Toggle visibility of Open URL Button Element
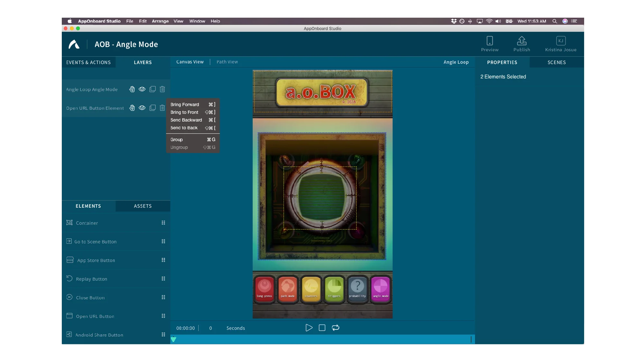This screenshot has width=644, height=362. [142, 108]
